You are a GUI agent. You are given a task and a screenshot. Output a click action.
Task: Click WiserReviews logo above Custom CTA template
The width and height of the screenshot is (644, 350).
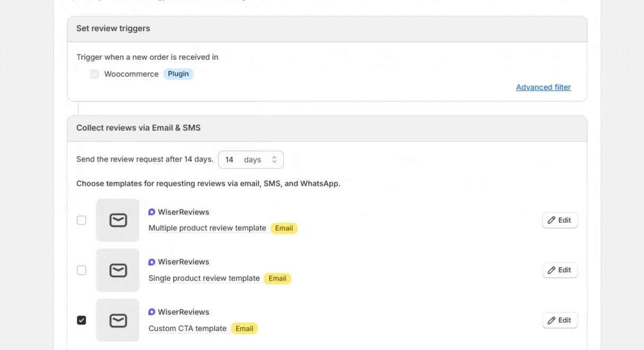pyautogui.click(x=152, y=312)
